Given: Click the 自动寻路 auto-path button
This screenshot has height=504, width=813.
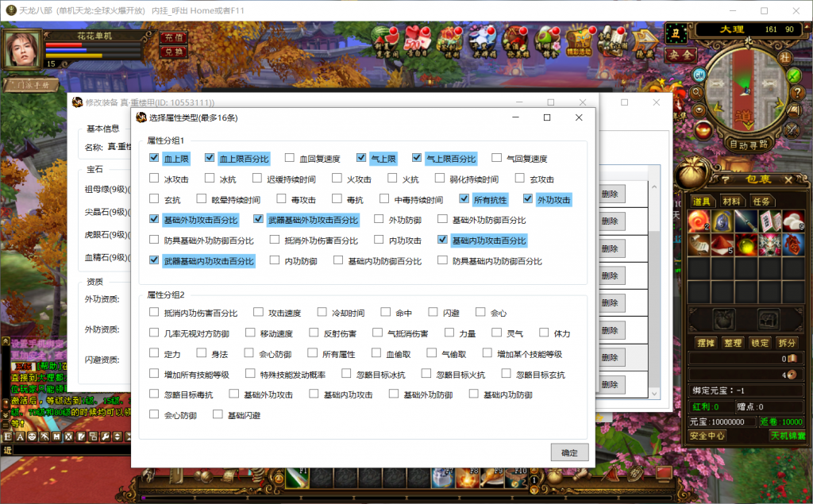Looking at the screenshot, I should 748,144.
